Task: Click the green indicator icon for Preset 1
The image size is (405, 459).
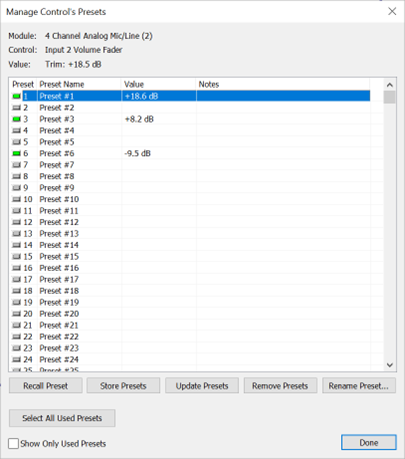Action: click(16, 96)
